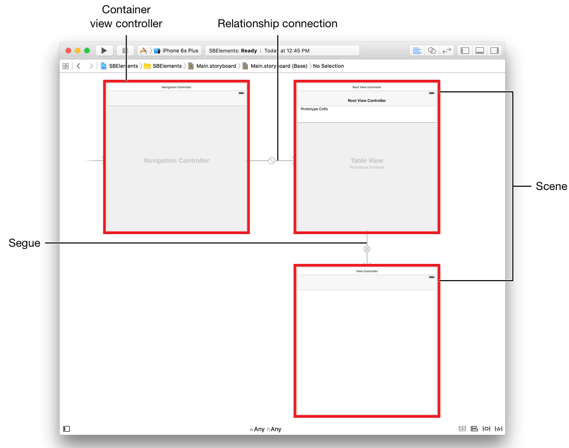Click the battery indicator in the Navigation Controller scene
Viewport: 569px width, 448px height.
241,93
